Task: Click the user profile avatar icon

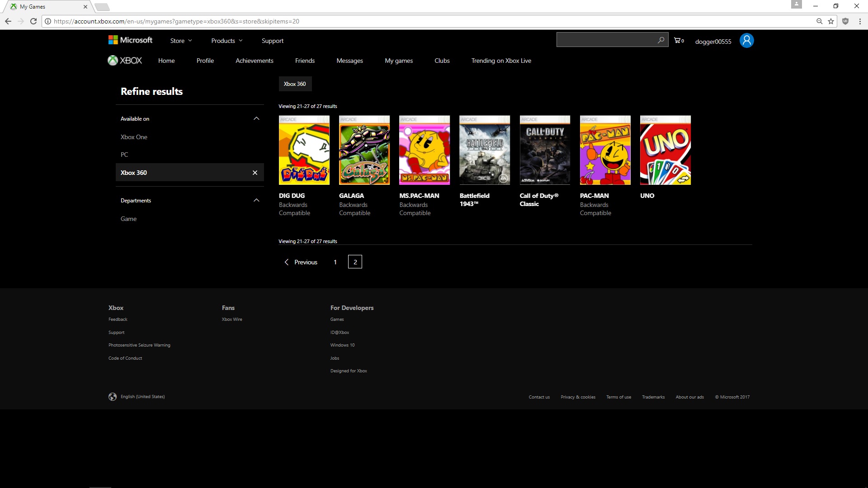Action: coord(746,40)
